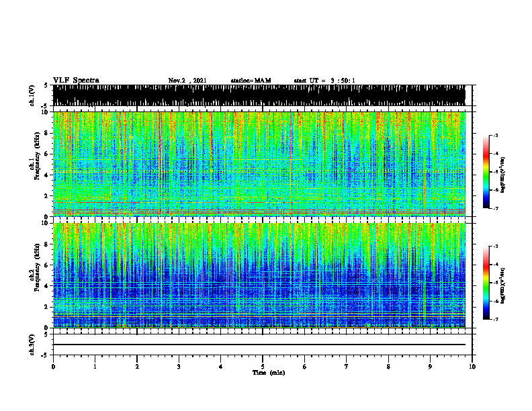
Task: Click the "1" minute tick label on time axis
Action: coord(95,367)
